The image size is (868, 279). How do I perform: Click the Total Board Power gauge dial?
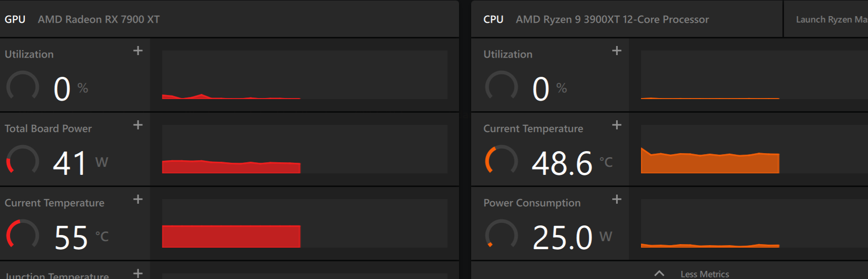pyautogui.click(x=23, y=161)
